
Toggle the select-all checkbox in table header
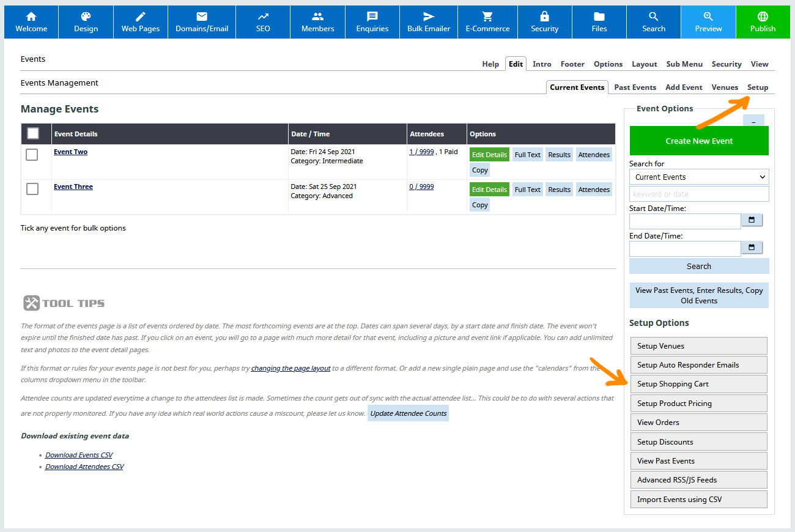[x=33, y=133]
